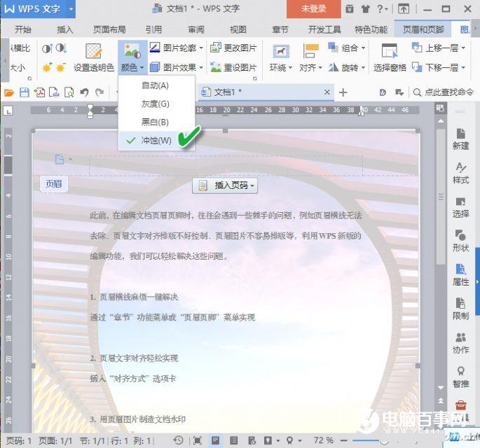Click the search command (点此查找命令) box
Screen dimensions: 480x448
pos(444,92)
